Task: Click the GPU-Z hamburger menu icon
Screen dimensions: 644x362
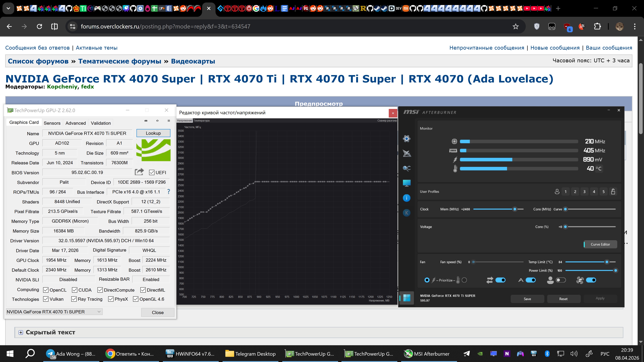Action: coord(169,121)
